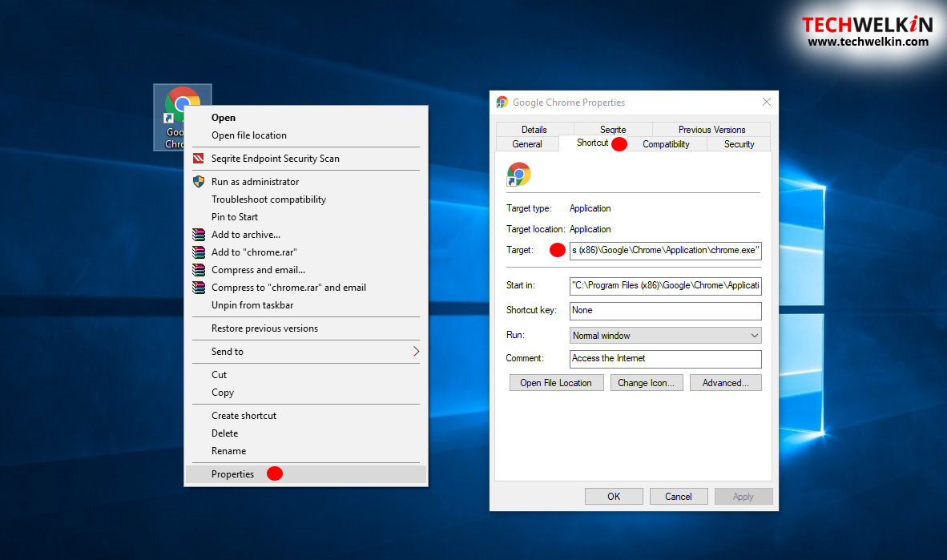
Task: Click into the Target path field
Action: [x=665, y=251]
